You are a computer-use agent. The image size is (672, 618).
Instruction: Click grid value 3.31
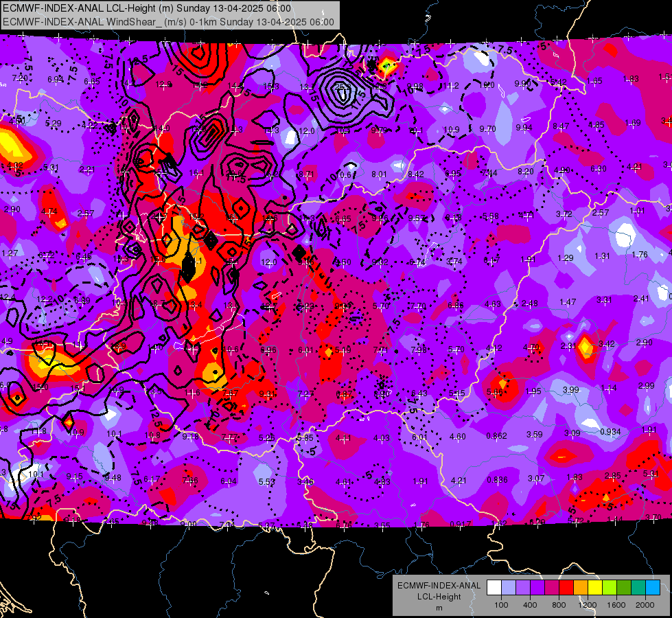(604, 300)
